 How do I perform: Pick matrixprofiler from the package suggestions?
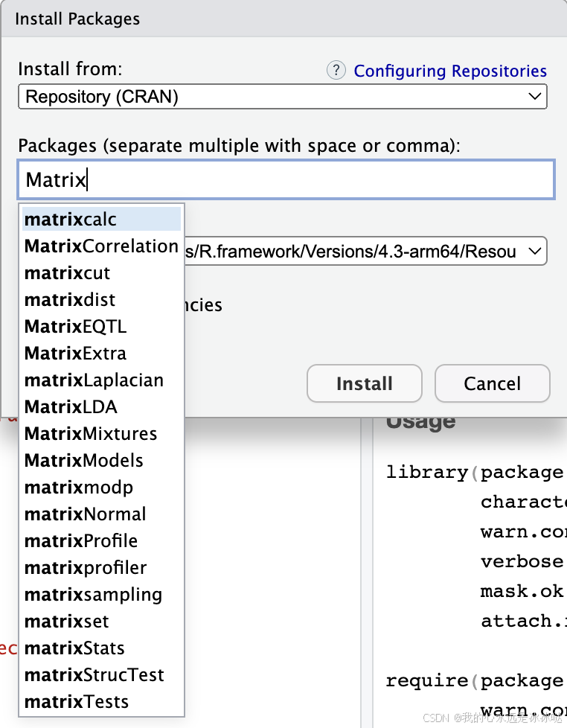tap(102, 568)
